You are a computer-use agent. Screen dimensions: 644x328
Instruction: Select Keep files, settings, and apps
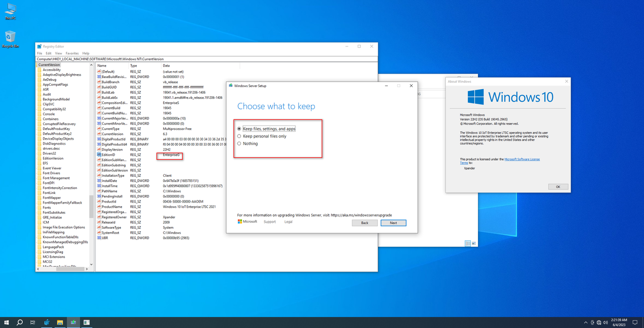[x=266, y=129]
